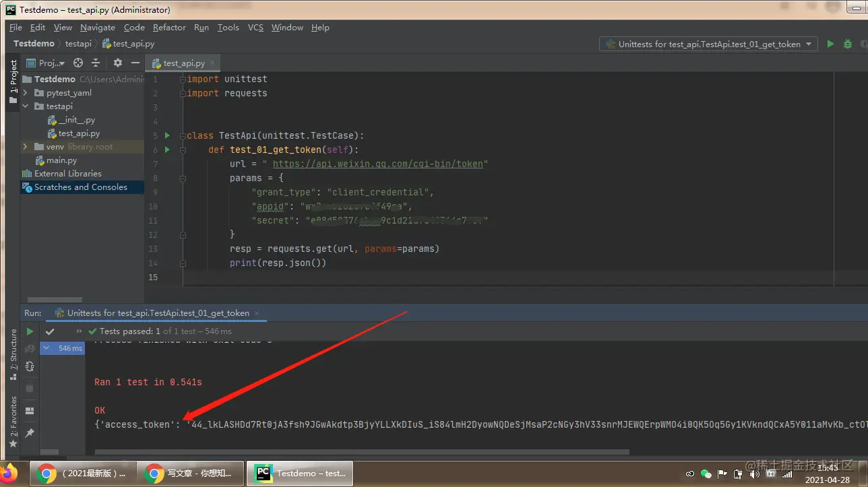Open Project panel settings gear
Image resolution: width=868 pixels, height=487 pixels.
(118, 63)
